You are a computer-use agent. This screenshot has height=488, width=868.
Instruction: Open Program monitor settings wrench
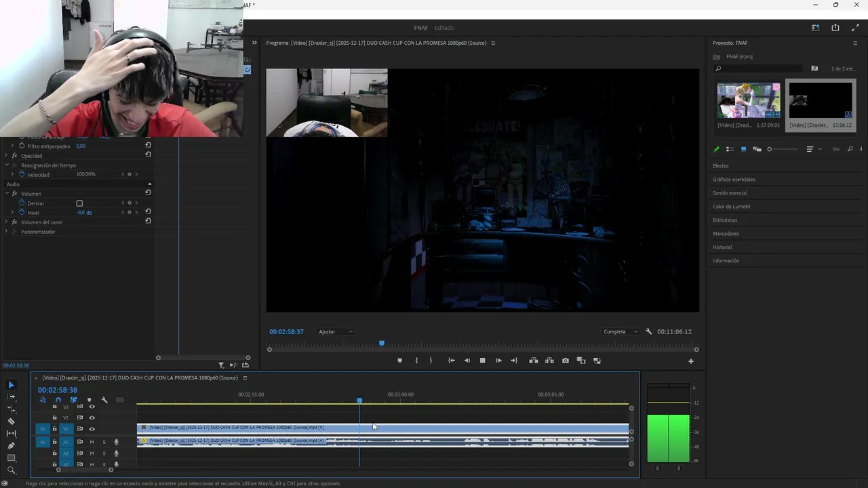648,331
